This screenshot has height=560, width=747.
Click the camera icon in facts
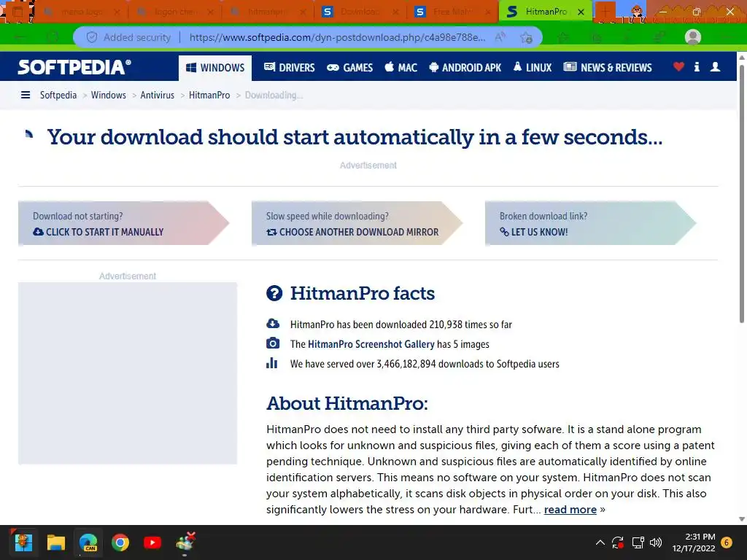[x=273, y=343]
